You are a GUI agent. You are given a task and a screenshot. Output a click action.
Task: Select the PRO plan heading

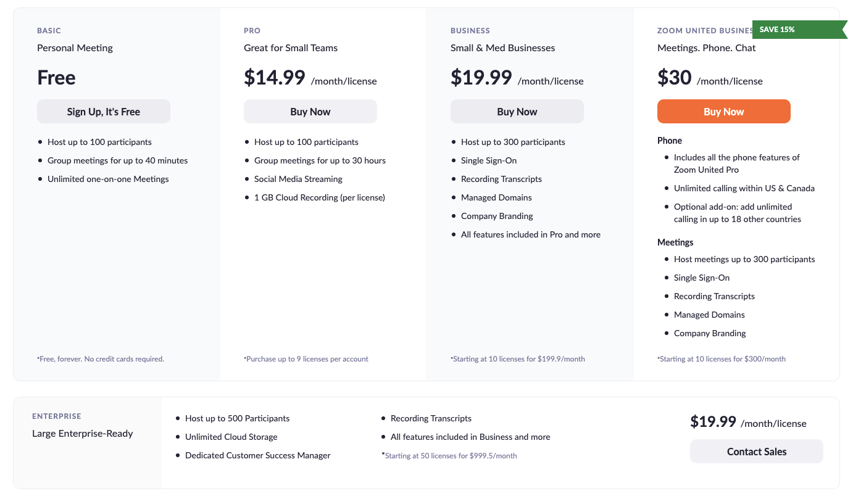click(252, 31)
